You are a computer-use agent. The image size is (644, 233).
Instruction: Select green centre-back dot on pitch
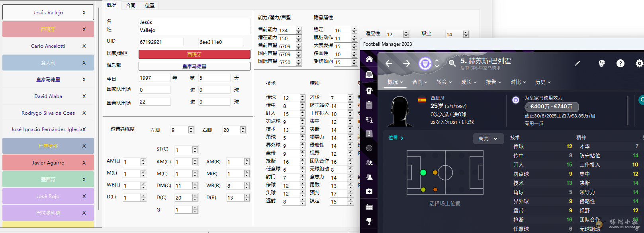coord(423,172)
